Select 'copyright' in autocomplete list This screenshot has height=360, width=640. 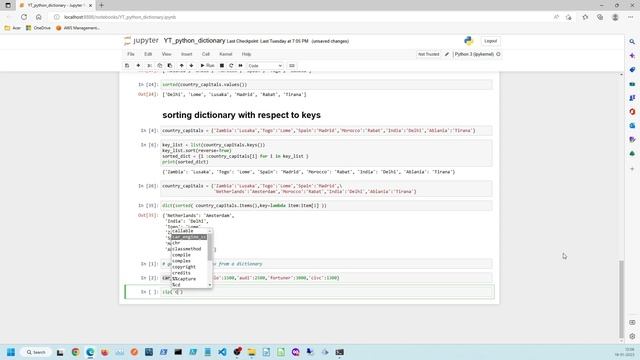click(184, 267)
